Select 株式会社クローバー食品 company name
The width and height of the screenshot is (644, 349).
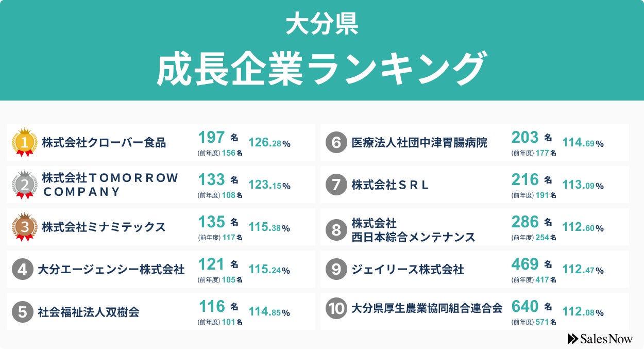pyautogui.click(x=104, y=142)
